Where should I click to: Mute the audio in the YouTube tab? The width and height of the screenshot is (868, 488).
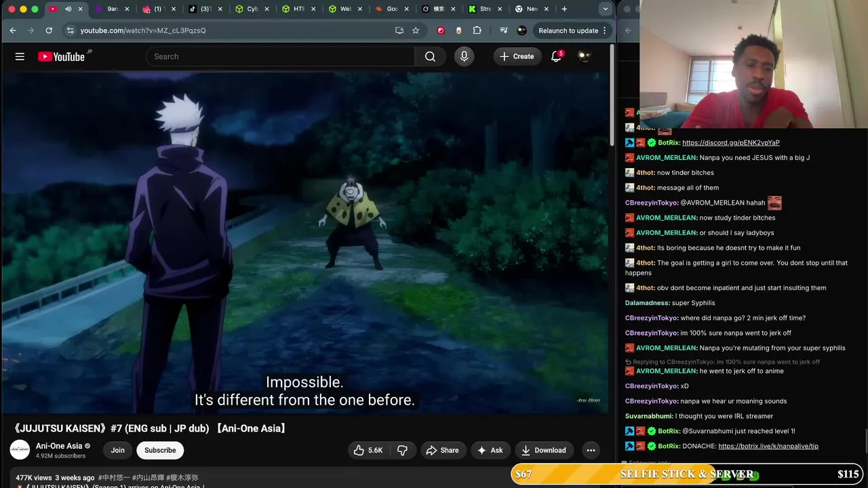click(x=68, y=9)
